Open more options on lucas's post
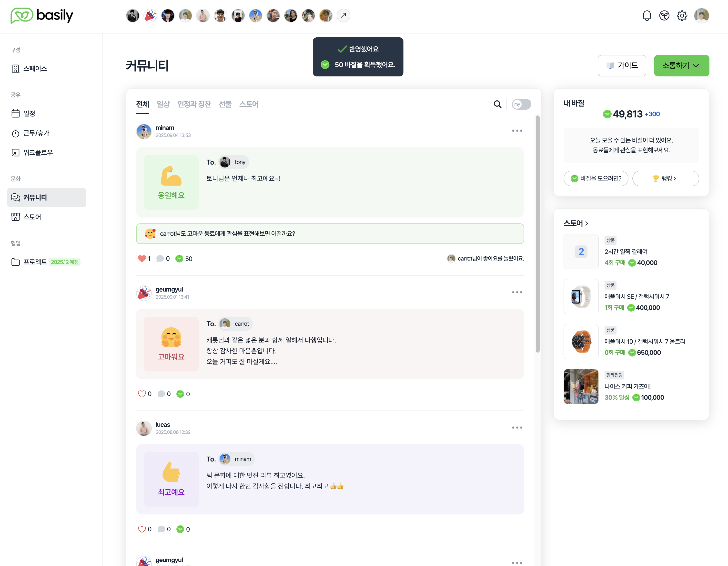This screenshot has height=566, width=728. pos(517,428)
